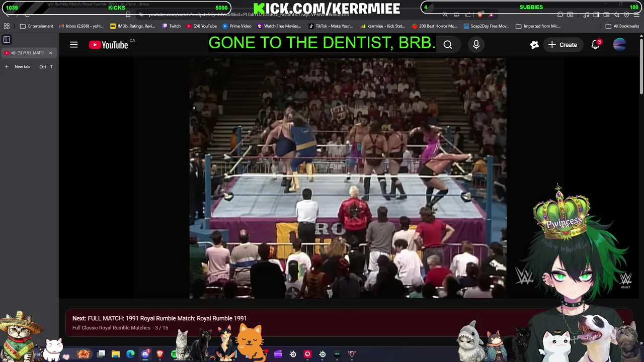This screenshot has height=362, width=644.
Task: Open the Brave main hamburger menu
Action: (x=636, y=15)
